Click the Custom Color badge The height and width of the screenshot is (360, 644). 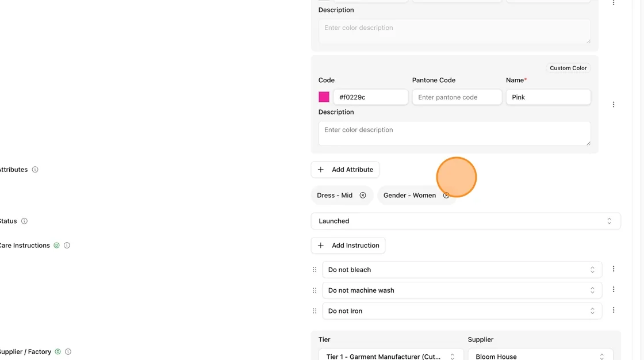568,68
